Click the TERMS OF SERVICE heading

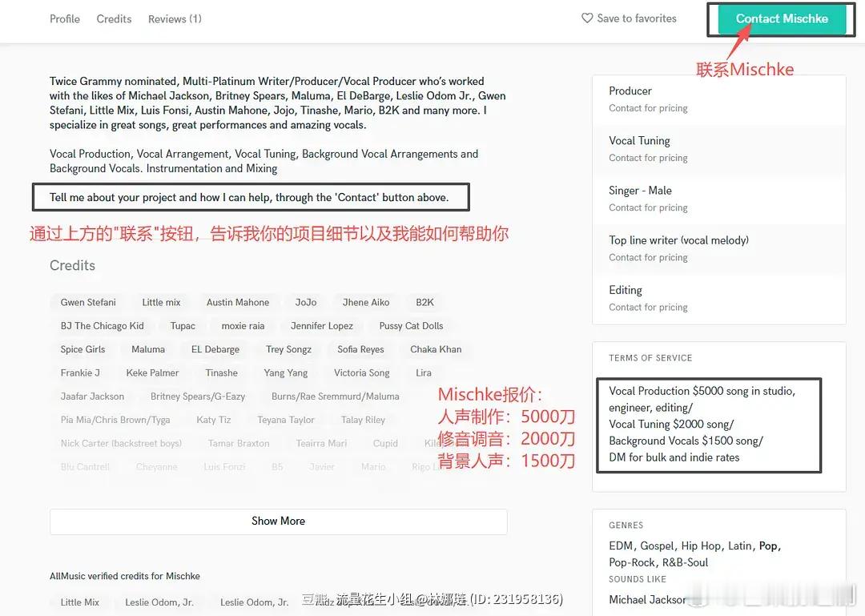(650, 358)
